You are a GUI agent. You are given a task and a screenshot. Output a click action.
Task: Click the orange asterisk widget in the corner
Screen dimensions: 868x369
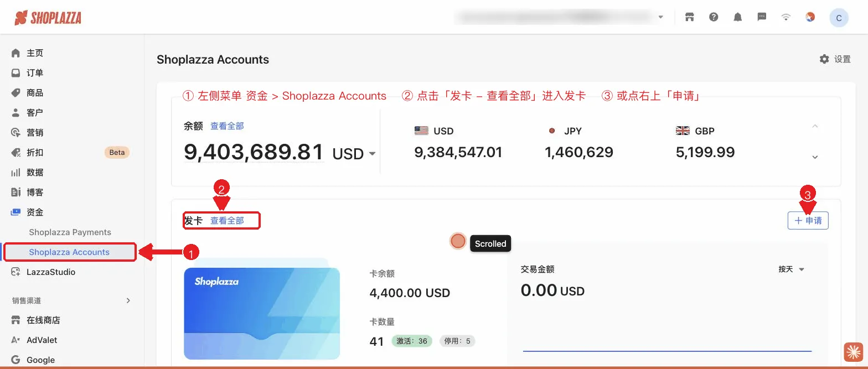854,352
